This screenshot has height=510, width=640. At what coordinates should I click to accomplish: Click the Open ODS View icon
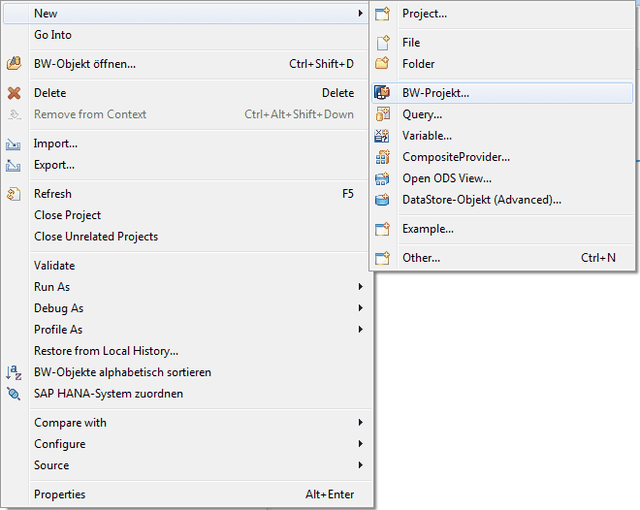click(x=382, y=179)
